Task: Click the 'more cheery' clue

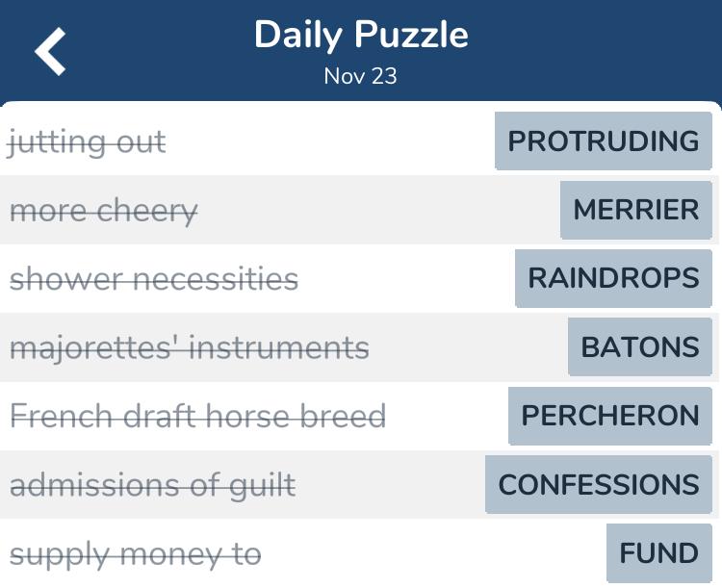Action: (x=104, y=212)
